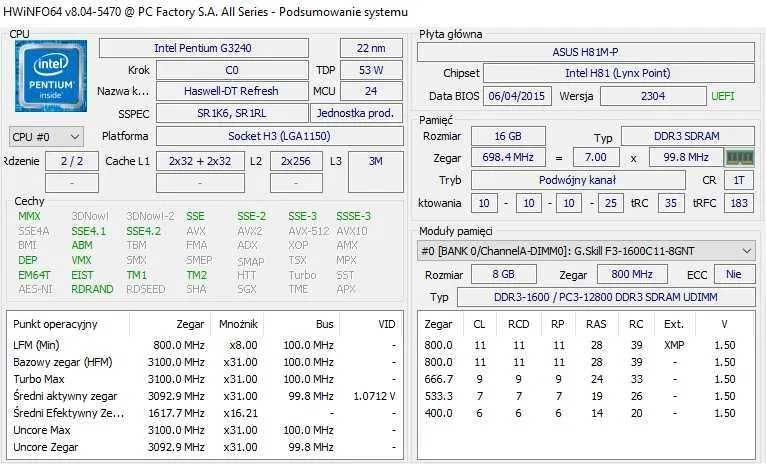This screenshot has height=464, width=766.
Task: Click the AVX-512 feature flag
Action: pyautogui.click(x=309, y=231)
